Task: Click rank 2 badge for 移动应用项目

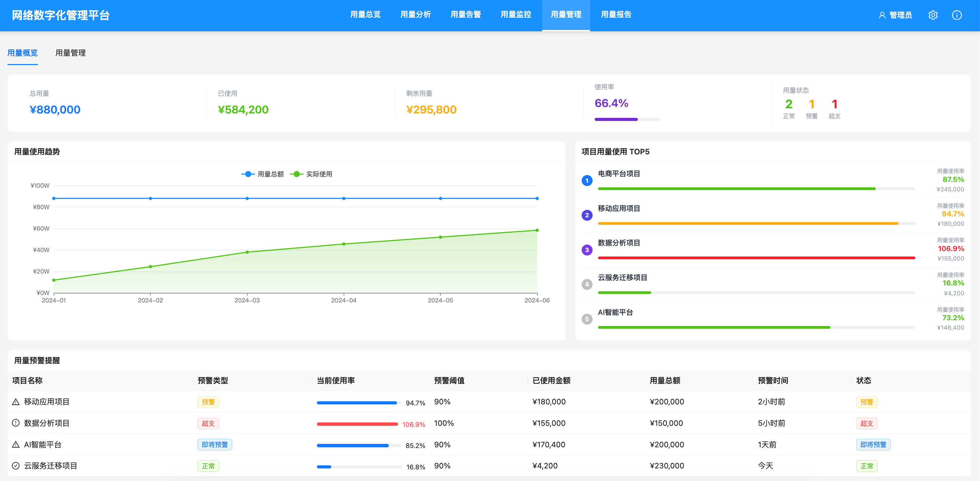Action: point(587,215)
